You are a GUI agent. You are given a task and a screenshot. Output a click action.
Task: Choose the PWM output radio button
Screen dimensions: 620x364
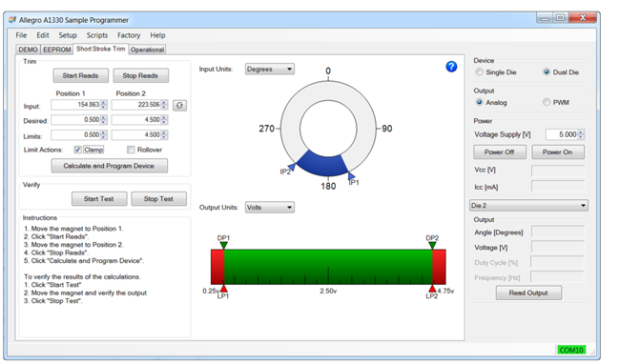pyautogui.click(x=546, y=102)
